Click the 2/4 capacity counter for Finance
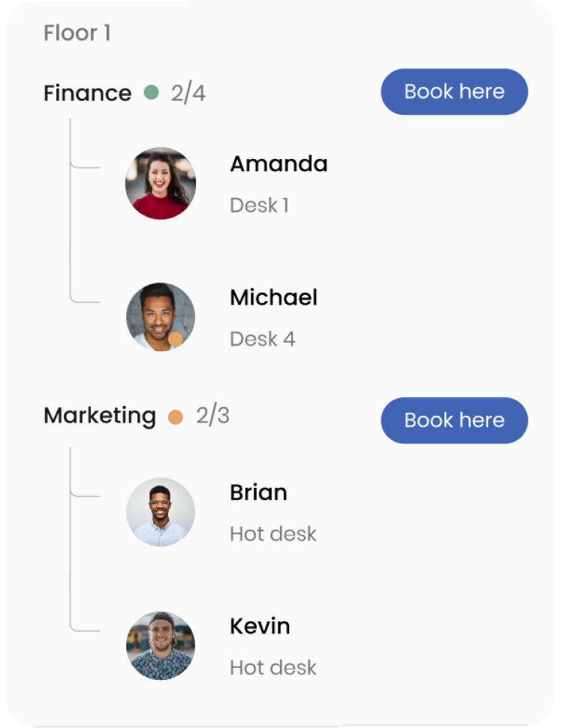 [187, 92]
